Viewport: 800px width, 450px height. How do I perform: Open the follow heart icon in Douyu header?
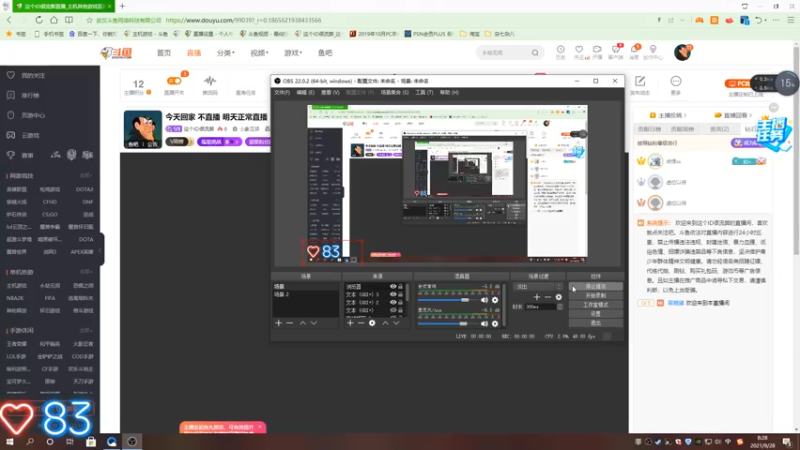point(579,49)
